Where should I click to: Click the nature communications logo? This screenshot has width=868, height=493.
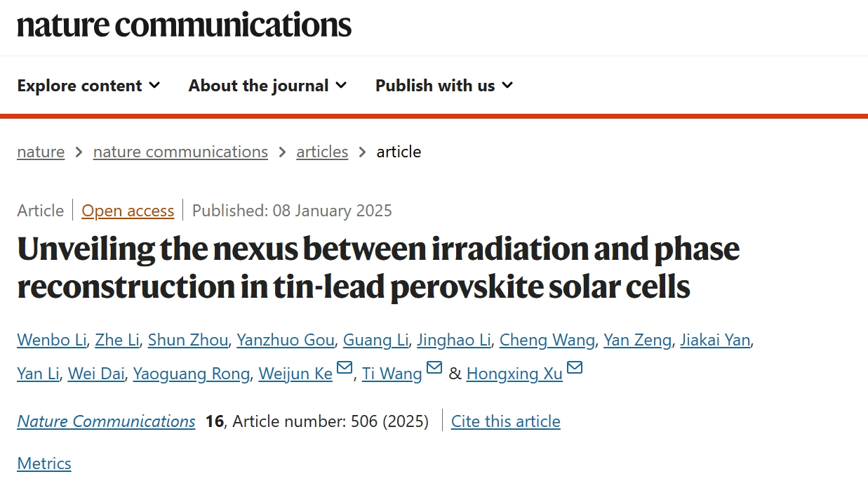click(184, 25)
